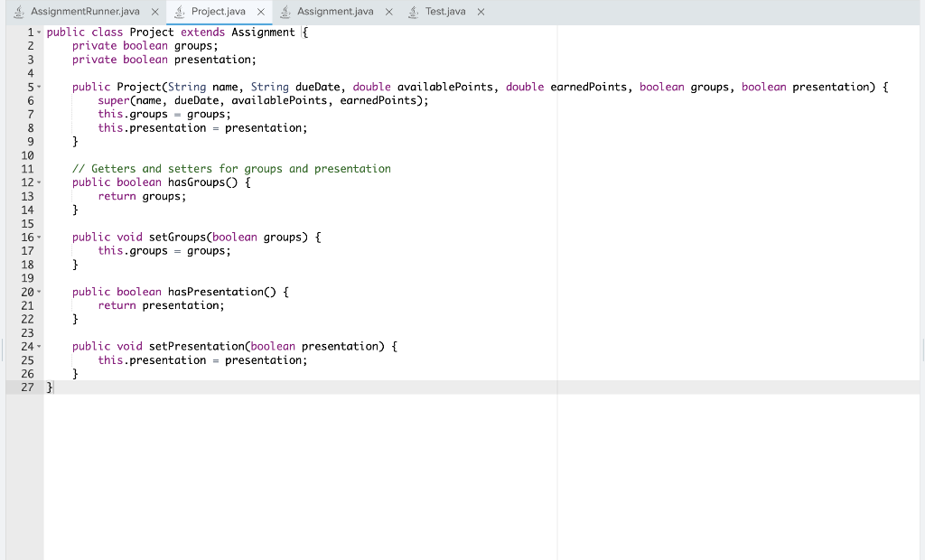Click 'return presentation;' on line 21

coord(161,305)
